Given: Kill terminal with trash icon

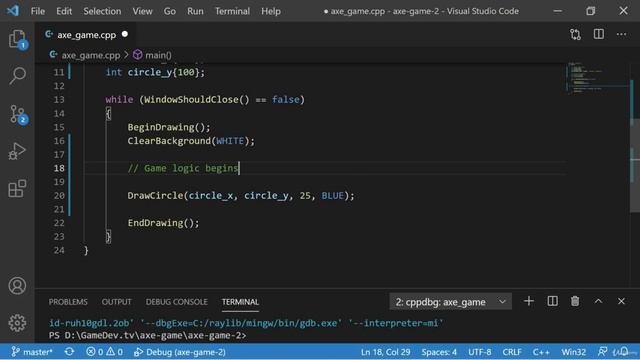Looking at the screenshot, I should [x=575, y=301].
